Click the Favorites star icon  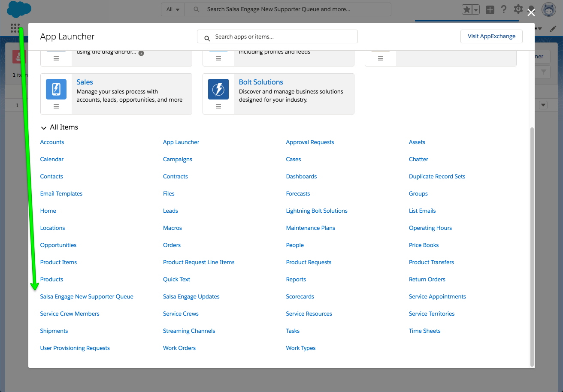(466, 9)
